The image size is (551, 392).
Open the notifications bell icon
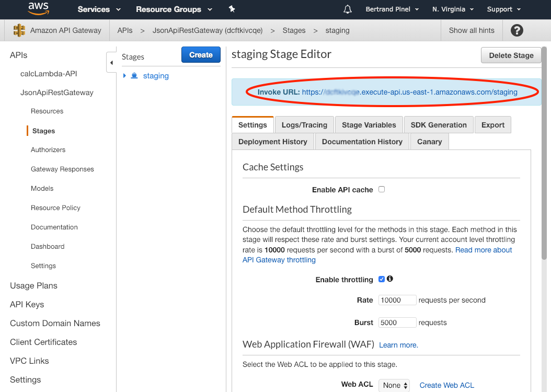348,9
